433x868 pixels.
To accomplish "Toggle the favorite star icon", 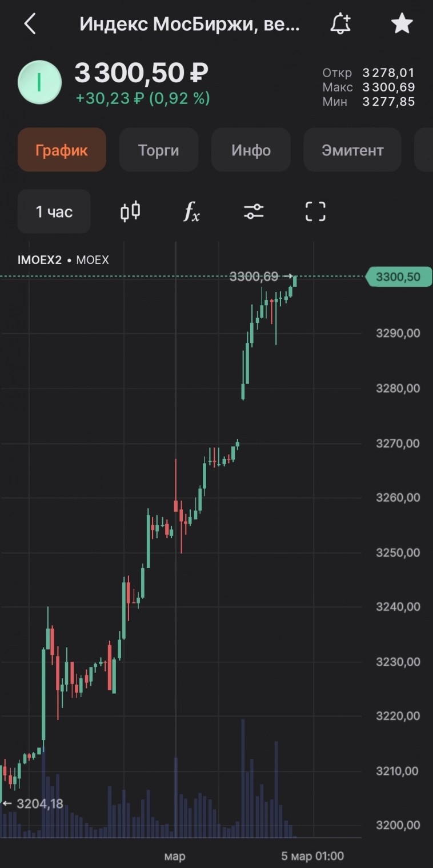I will [402, 24].
